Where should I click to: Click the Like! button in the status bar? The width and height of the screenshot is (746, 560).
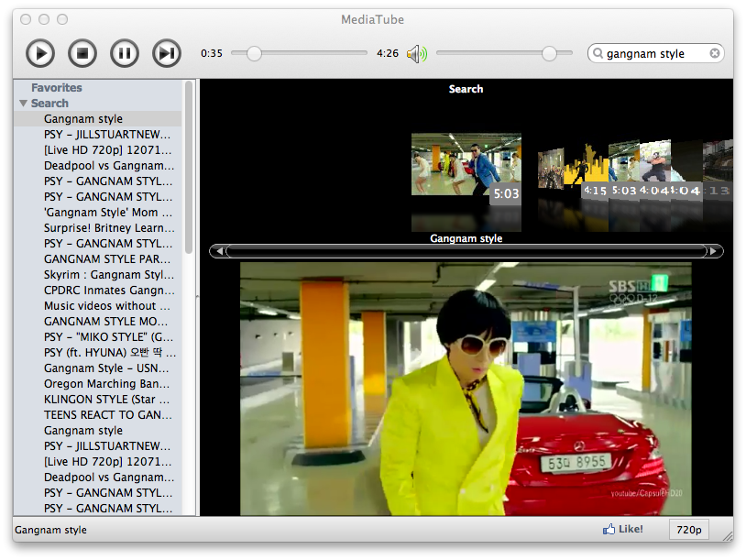pyautogui.click(x=623, y=529)
